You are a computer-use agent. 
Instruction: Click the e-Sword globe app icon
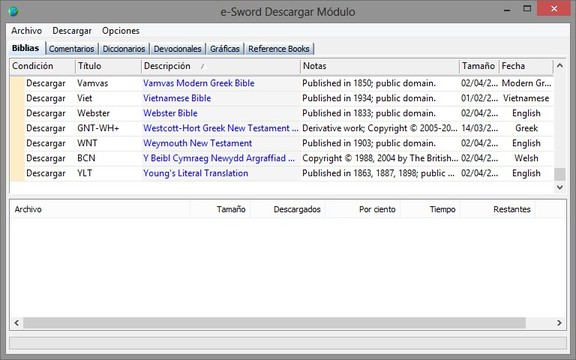pyautogui.click(x=13, y=11)
